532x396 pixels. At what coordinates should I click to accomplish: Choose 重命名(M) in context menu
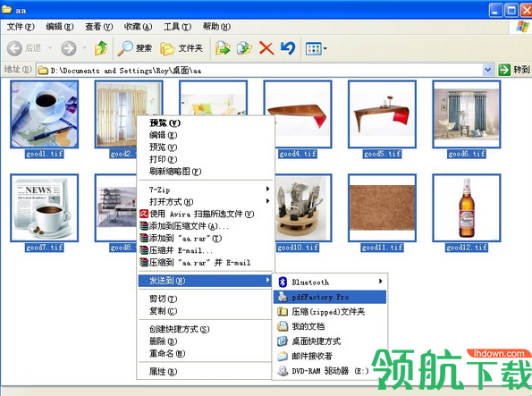pyautogui.click(x=206, y=353)
